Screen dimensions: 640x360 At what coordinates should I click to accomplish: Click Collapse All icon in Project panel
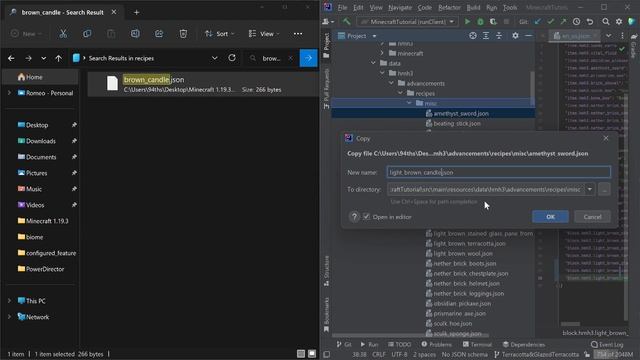coord(499,36)
